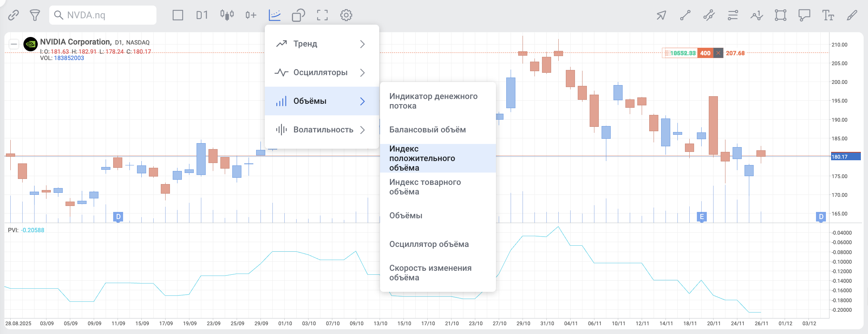Select the rectangle shape drawing tool
Image resolution: width=868 pixels, height=334 pixels.
coord(781,15)
